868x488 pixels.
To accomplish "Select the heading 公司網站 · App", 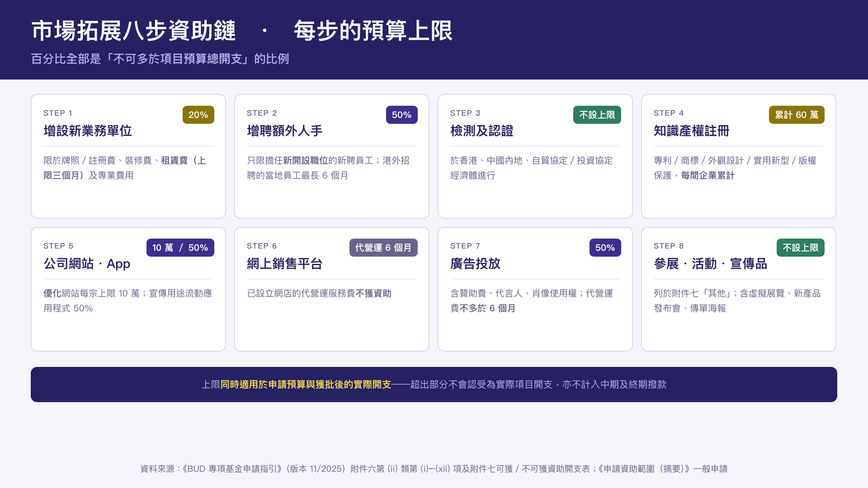I will coord(87,264).
